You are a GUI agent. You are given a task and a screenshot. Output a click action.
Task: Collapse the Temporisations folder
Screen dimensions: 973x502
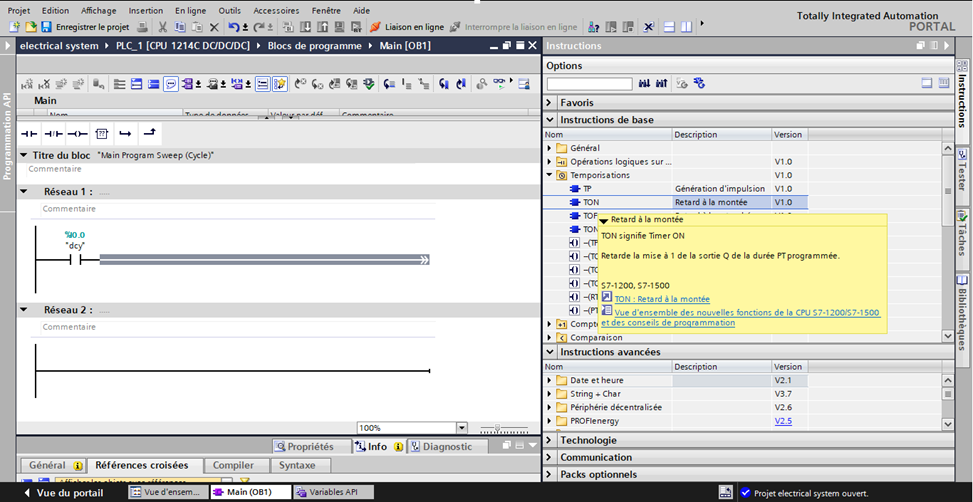(x=549, y=175)
